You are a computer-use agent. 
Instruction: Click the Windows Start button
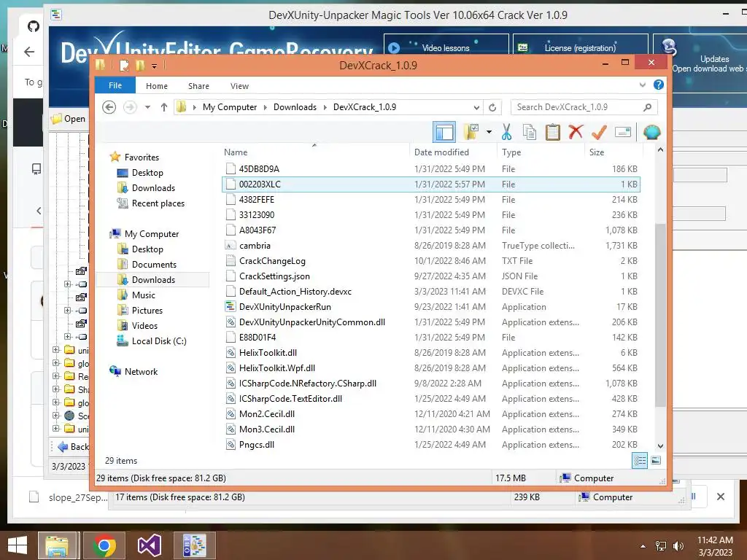(18, 545)
